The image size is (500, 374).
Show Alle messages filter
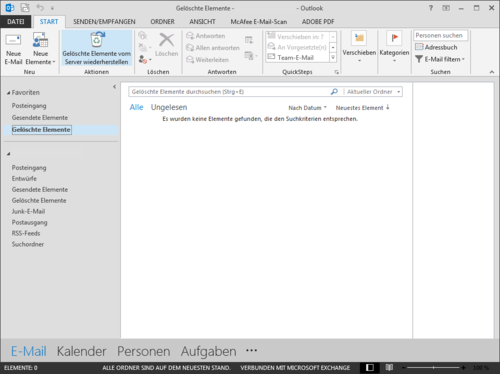[136, 107]
